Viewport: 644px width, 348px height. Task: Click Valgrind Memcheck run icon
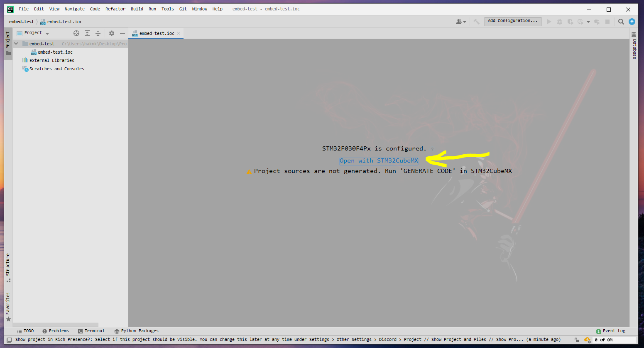pos(597,22)
